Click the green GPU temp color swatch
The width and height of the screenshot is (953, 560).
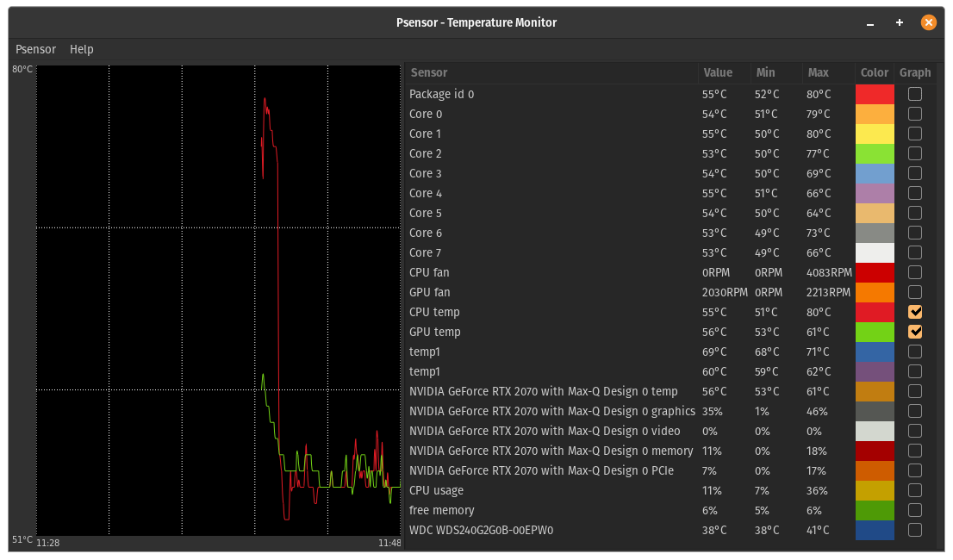coord(875,332)
